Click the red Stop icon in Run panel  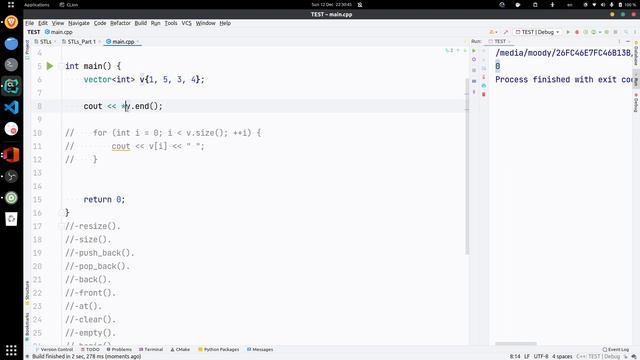[x=484, y=94]
